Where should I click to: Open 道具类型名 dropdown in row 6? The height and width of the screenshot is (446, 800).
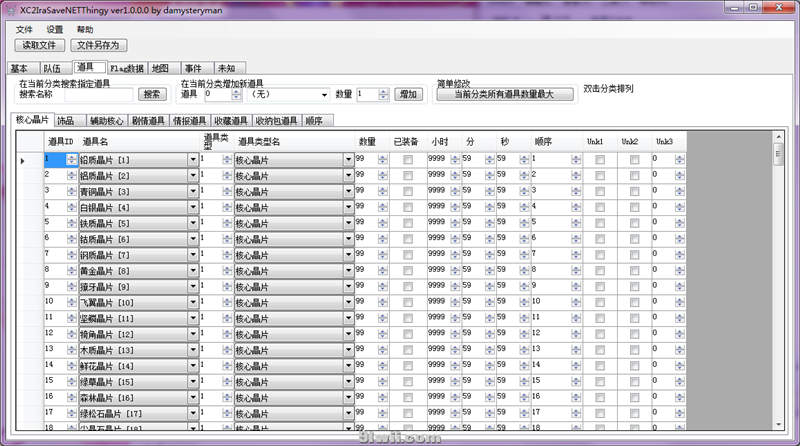[x=348, y=239]
